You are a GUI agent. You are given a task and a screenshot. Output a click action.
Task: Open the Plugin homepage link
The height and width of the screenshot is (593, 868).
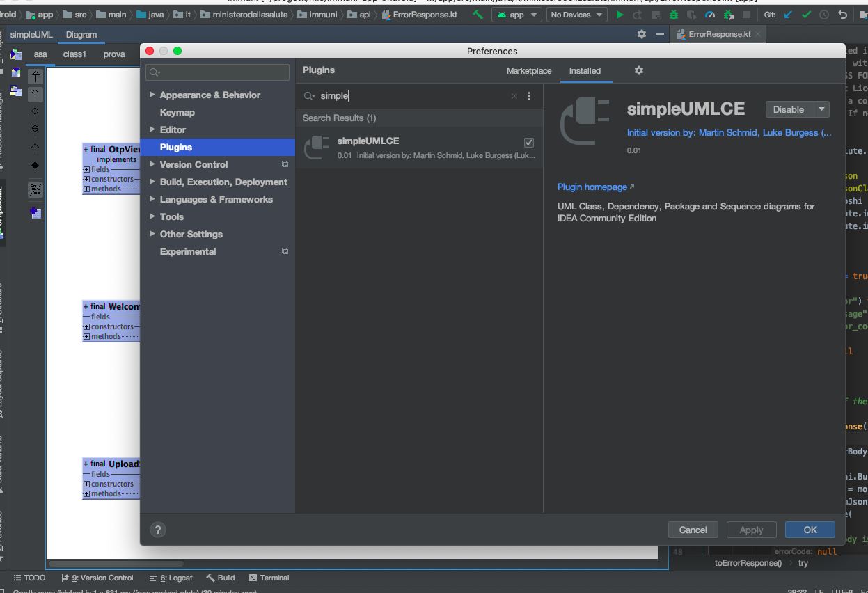[596, 187]
